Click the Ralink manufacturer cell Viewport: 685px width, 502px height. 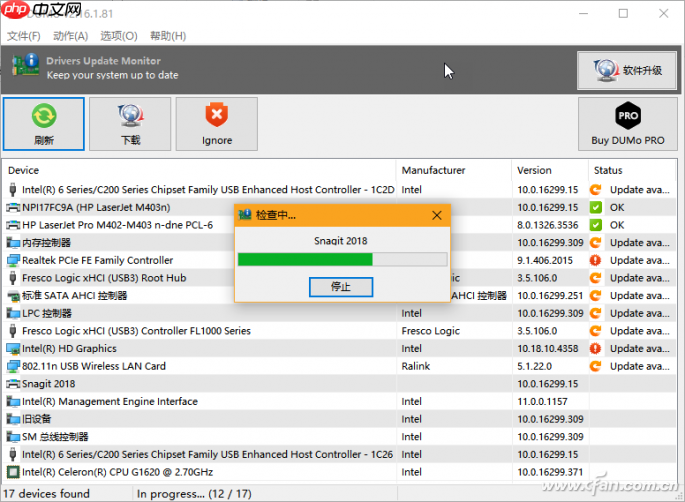pos(415,366)
